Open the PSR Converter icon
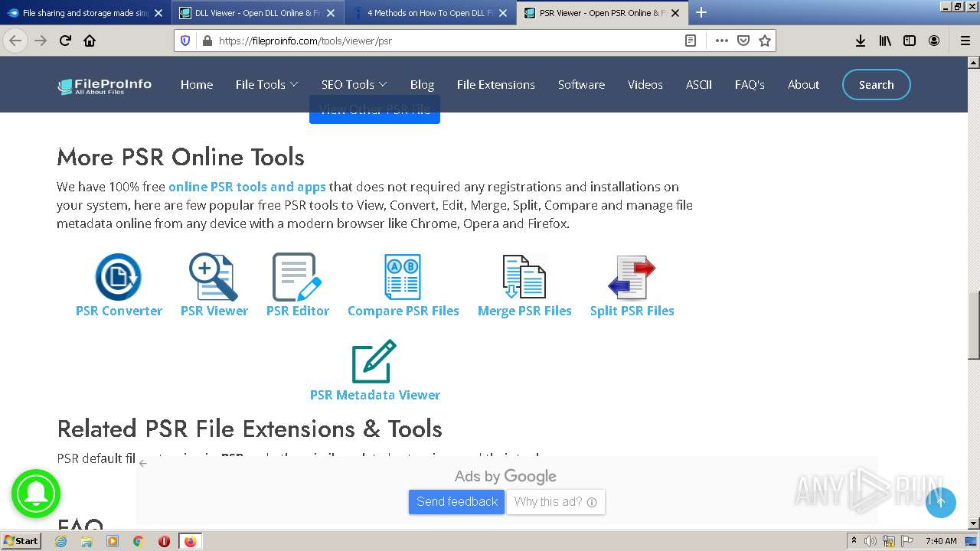This screenshot has height=551, width=980. pos(119,276)
